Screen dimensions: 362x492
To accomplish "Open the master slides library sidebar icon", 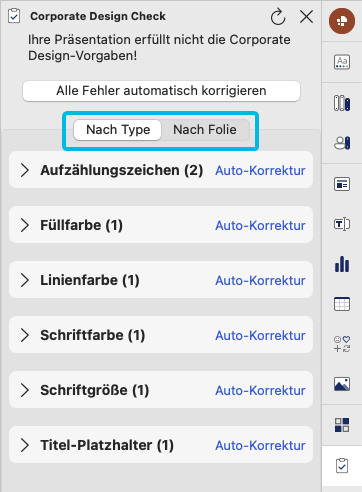I will [342, 103].
